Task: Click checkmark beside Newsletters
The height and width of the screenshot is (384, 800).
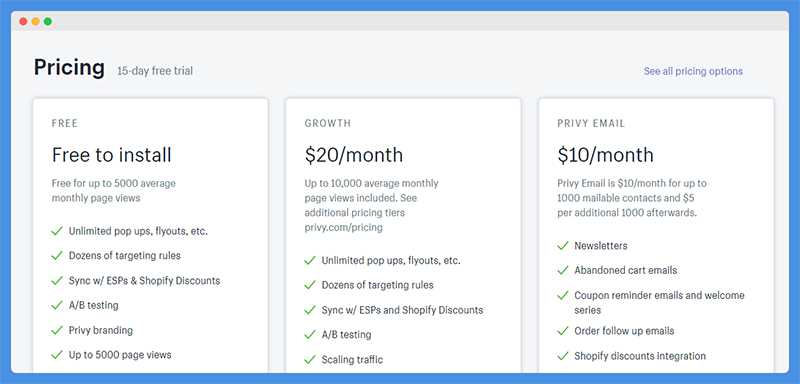Action: [x=563, y=246]
